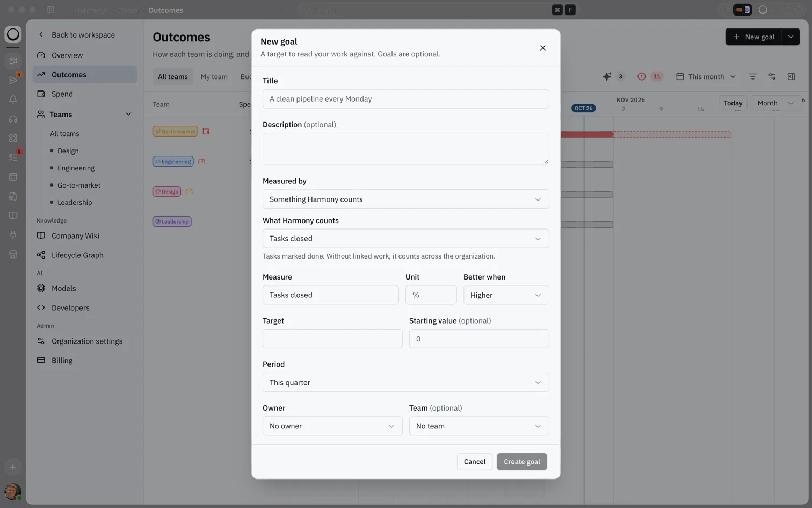Viewport: 812px width, 508px height.
Task: Select Engineering under Teams
Action: pyautogui.click(x=76, y=168)
